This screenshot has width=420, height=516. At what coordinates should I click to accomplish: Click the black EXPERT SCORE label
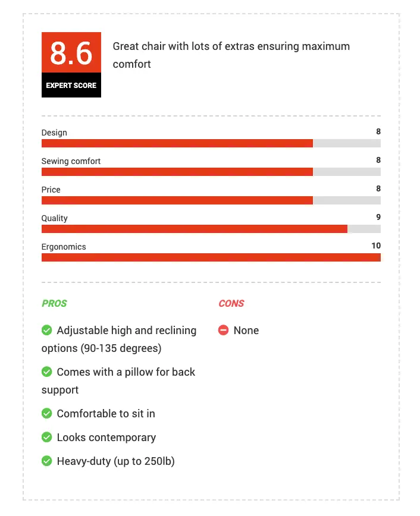(71, 85)
